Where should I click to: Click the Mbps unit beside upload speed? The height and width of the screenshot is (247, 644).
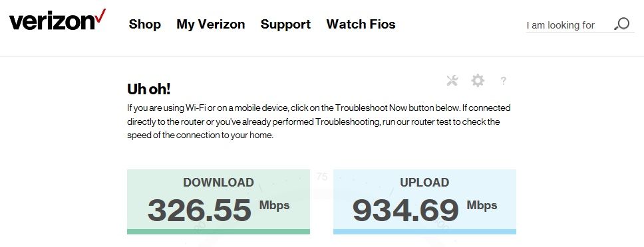(482, 205)
